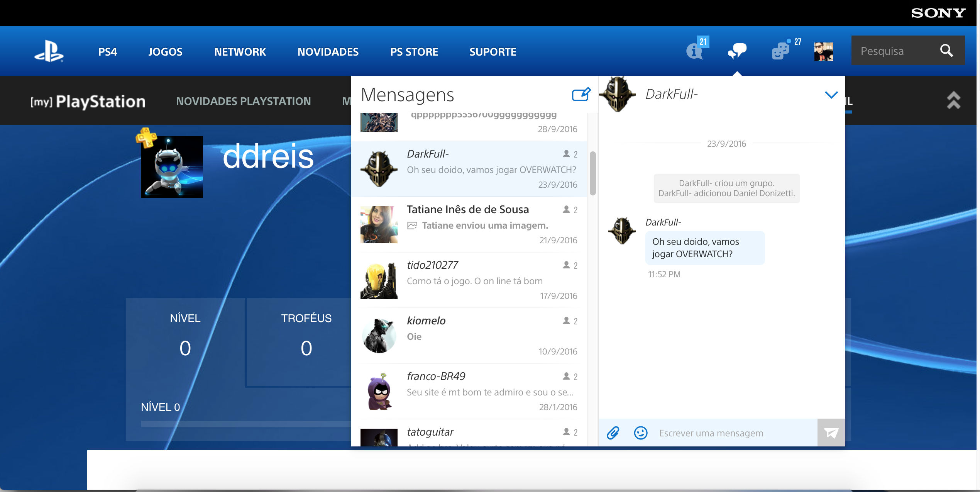Attach a file using the paperclip icon
The width and height of the screenshot is (980, 492).
614,433
